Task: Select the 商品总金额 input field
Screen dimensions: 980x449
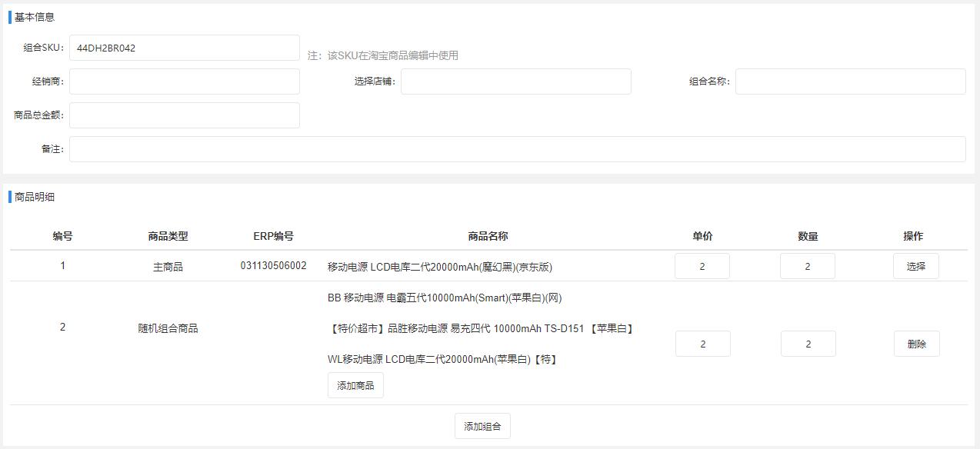Action: (x=184, y=115)
